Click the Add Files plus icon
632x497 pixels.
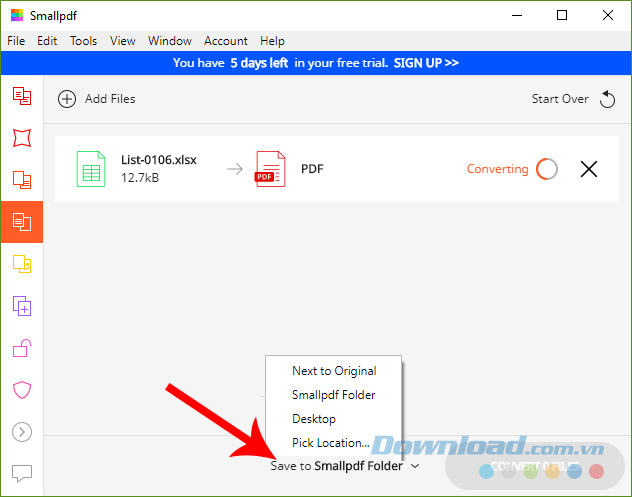click(67, 99)
